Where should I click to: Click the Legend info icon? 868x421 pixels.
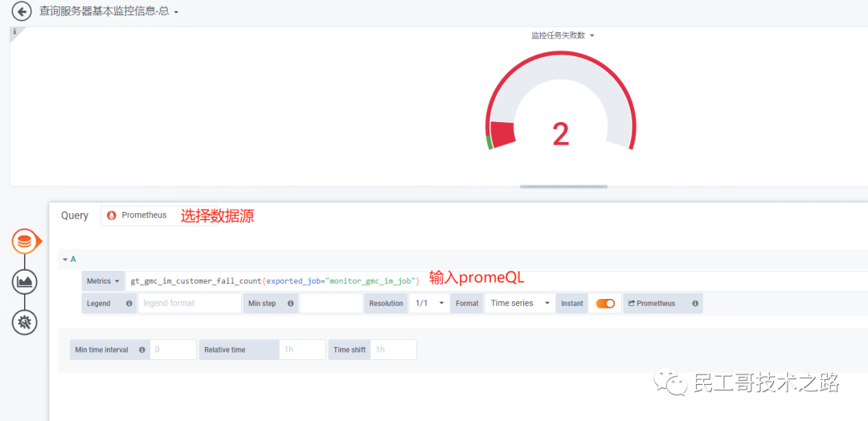[129, 304]
